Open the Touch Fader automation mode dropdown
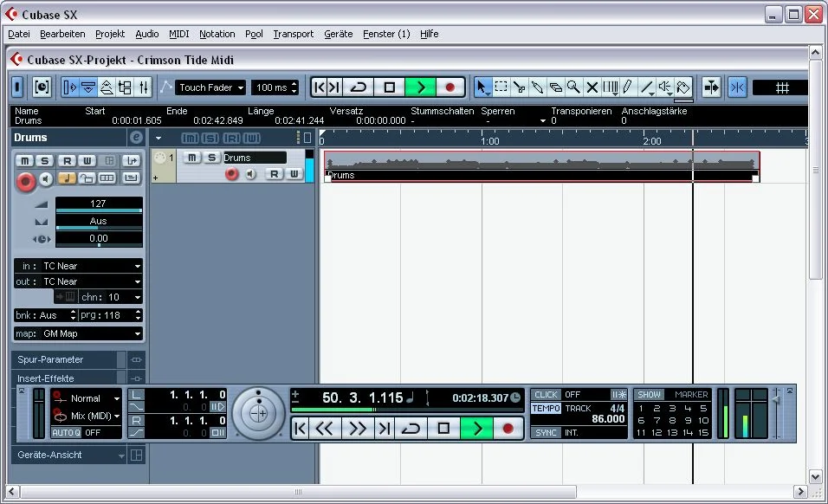The height and width of the screenshot is (504, 828). coord(211,87)
